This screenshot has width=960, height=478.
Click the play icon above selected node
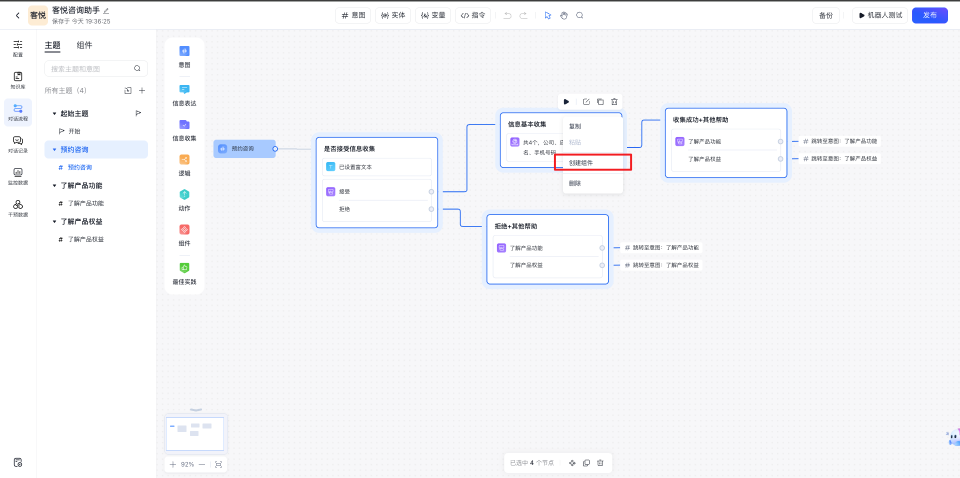566,101
